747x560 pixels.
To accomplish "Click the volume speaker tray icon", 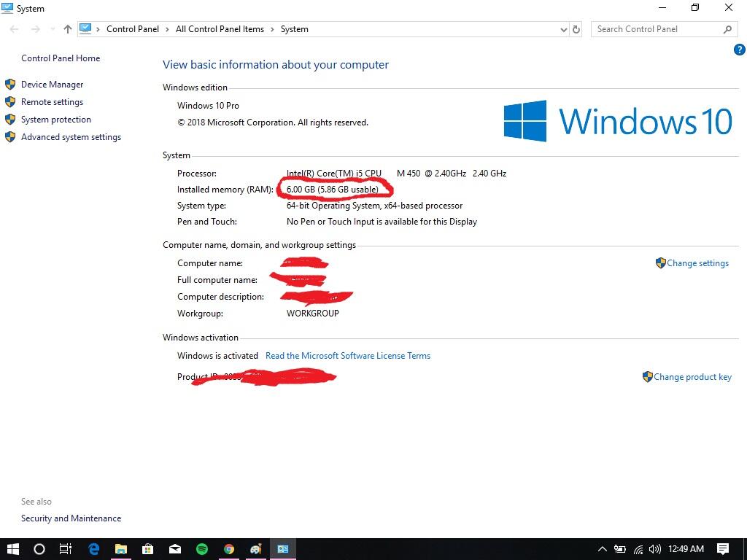I will (656, 549).
